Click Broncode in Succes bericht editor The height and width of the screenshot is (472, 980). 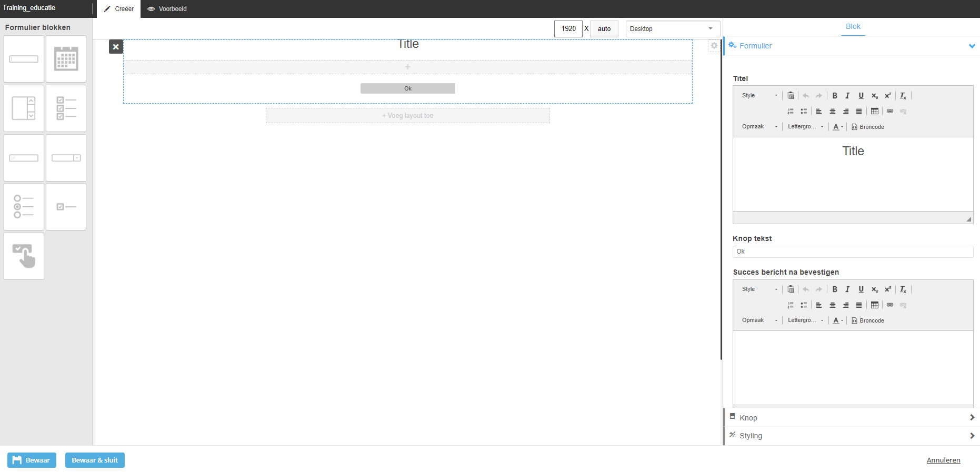(868, 320)
